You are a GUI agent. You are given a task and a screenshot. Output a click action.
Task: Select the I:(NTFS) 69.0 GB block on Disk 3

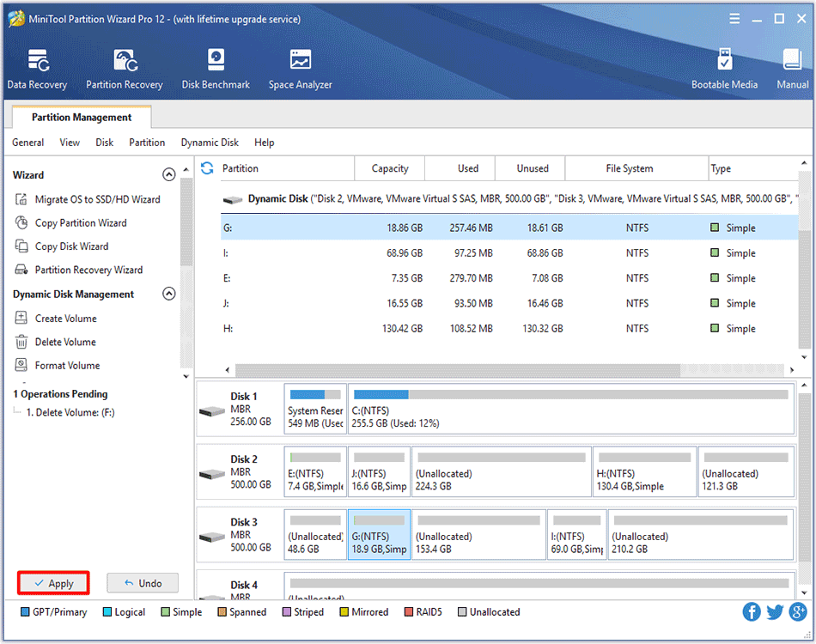pos(576,535)
